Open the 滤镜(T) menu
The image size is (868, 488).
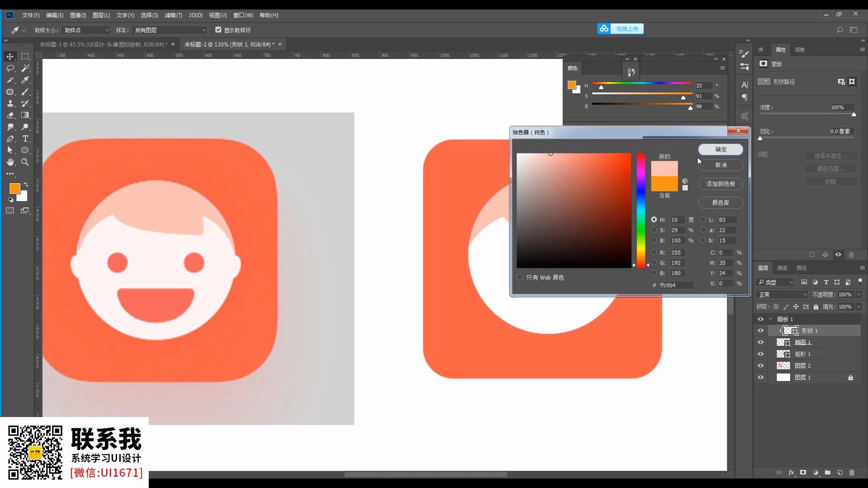[x=173, y=15]
